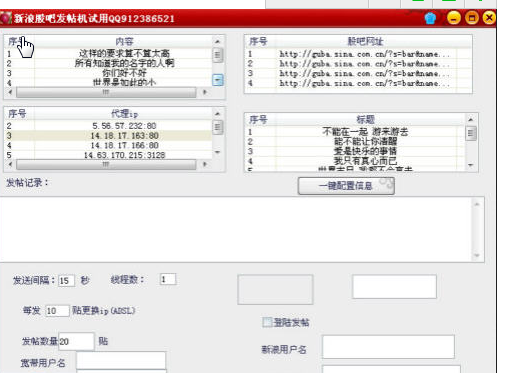Click the 新浪用户名 input field
This screenshot has height=373, width=506.
click(388, 347)
